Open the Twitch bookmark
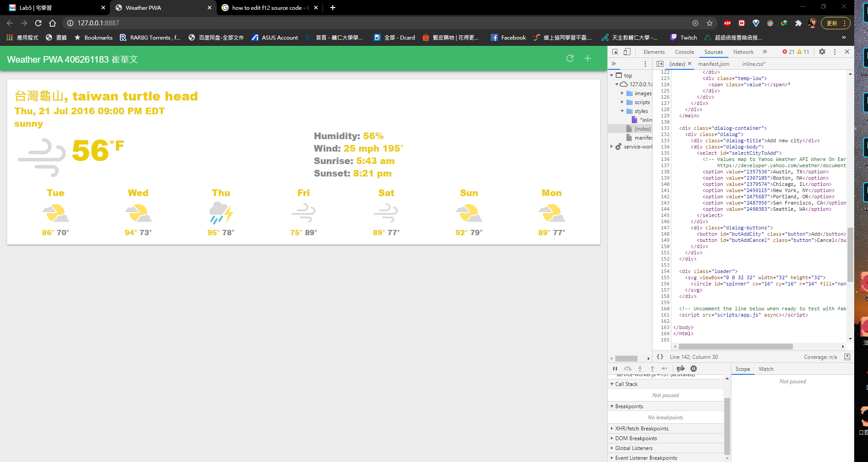 click(x=684, y=37)
